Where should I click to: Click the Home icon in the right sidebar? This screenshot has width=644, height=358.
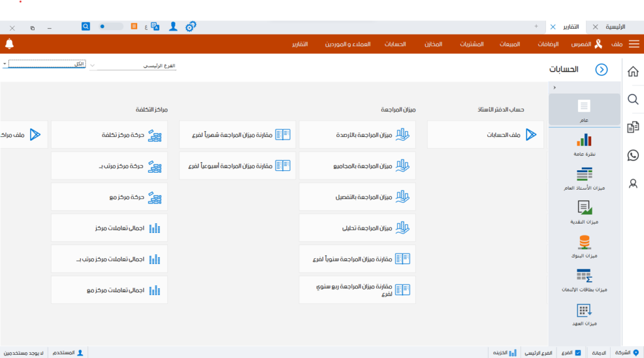[633, 72]
